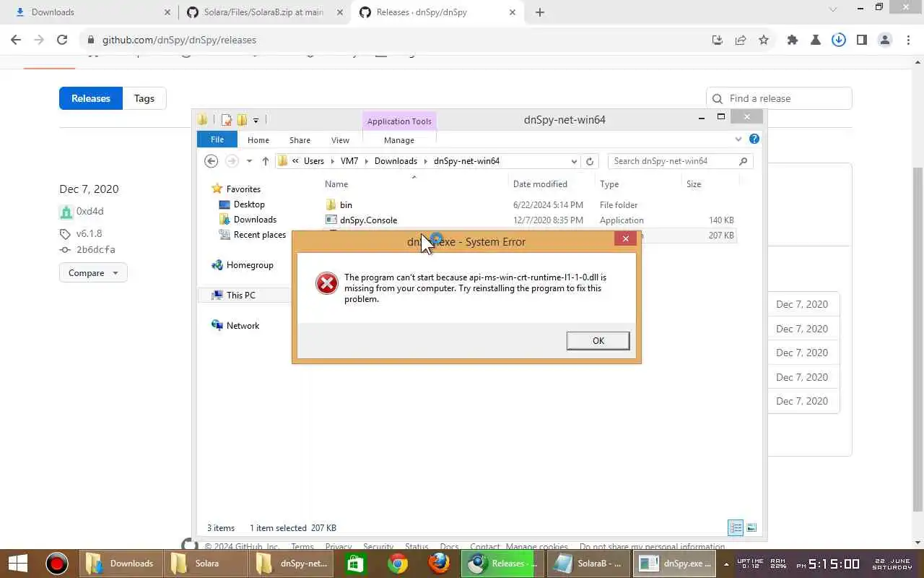
Task: Open Favorites in navigation pane
Action: pos(243,189)
